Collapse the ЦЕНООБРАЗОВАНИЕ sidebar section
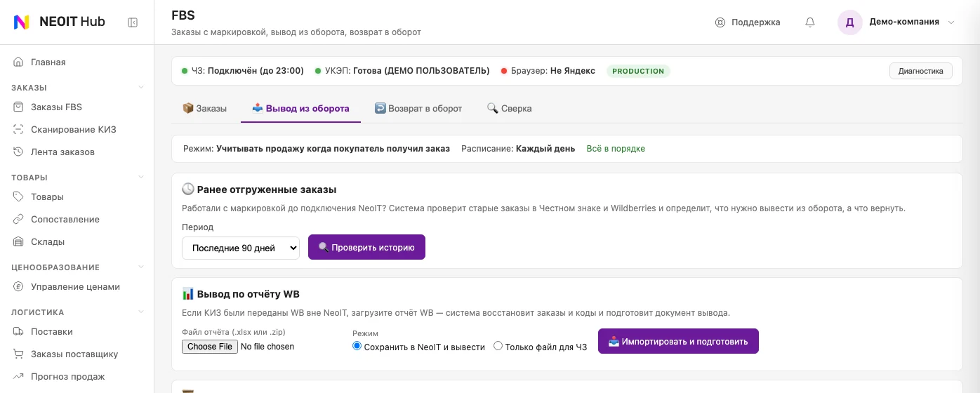980x393 pixels. [140, 267]
